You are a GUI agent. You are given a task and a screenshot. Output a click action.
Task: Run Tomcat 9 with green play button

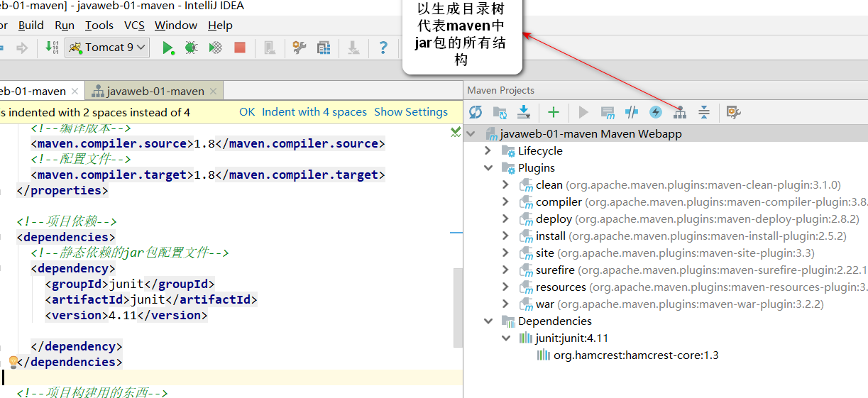coord(168,48)
